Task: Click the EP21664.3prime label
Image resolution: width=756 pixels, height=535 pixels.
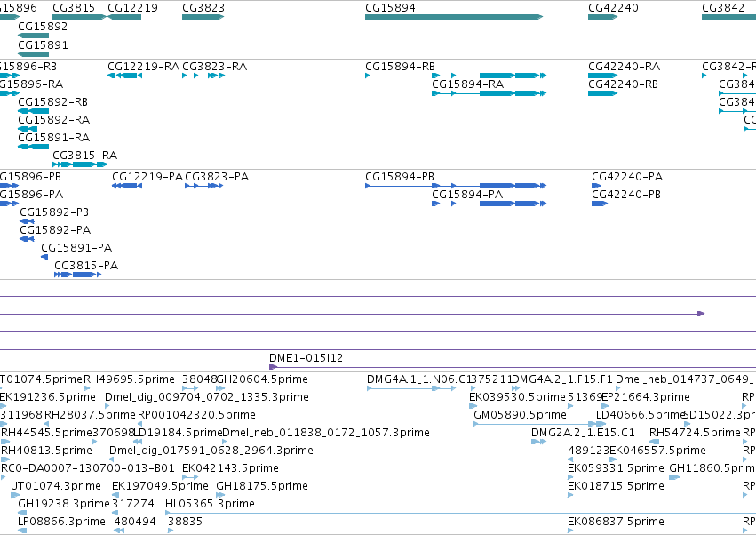Action: 646,397
